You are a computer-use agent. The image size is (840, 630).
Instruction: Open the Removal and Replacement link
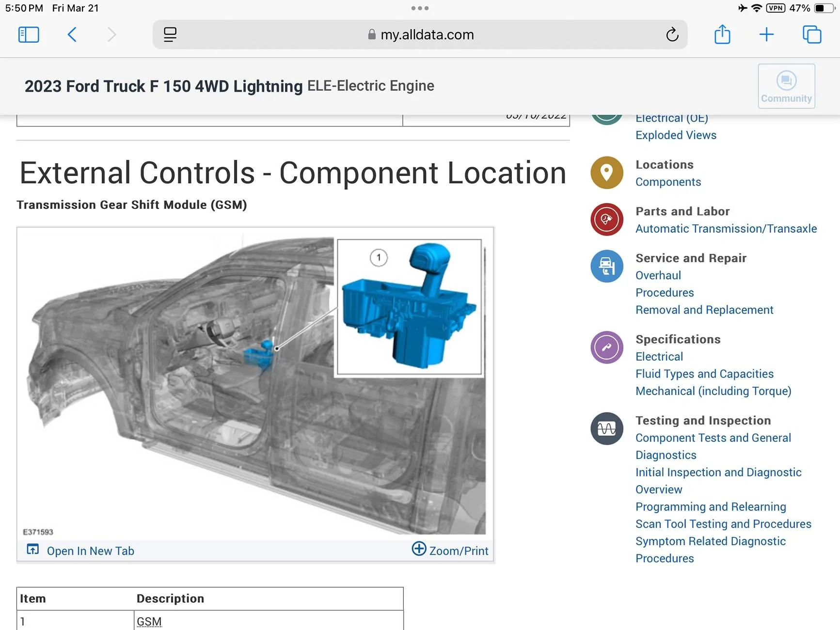click(704, 310)
